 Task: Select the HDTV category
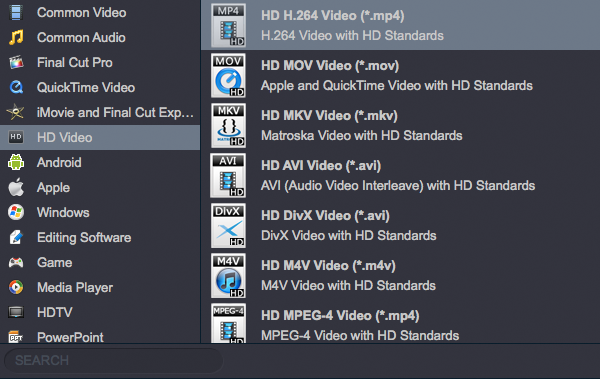click(x=100, y=312)
